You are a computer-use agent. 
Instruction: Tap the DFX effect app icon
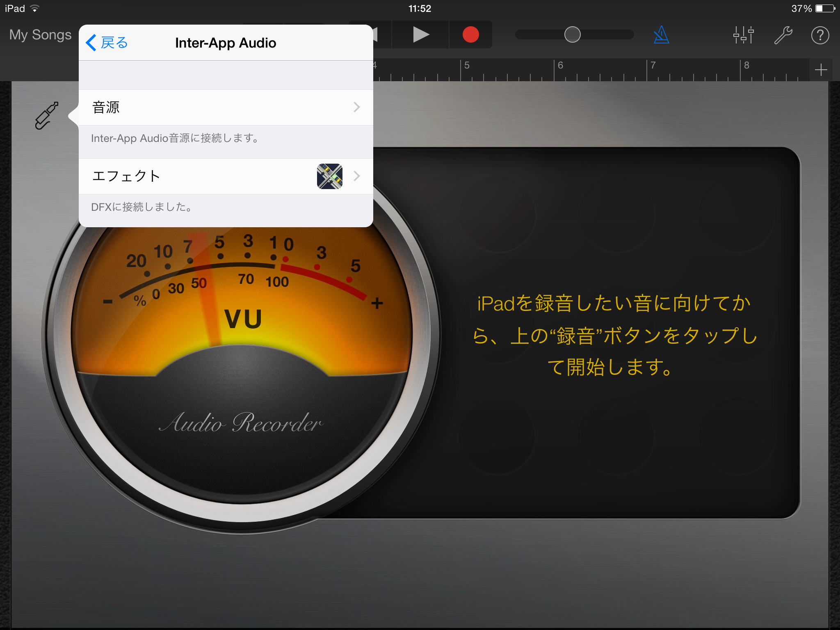pyautogui.click(x=330, y=176)
